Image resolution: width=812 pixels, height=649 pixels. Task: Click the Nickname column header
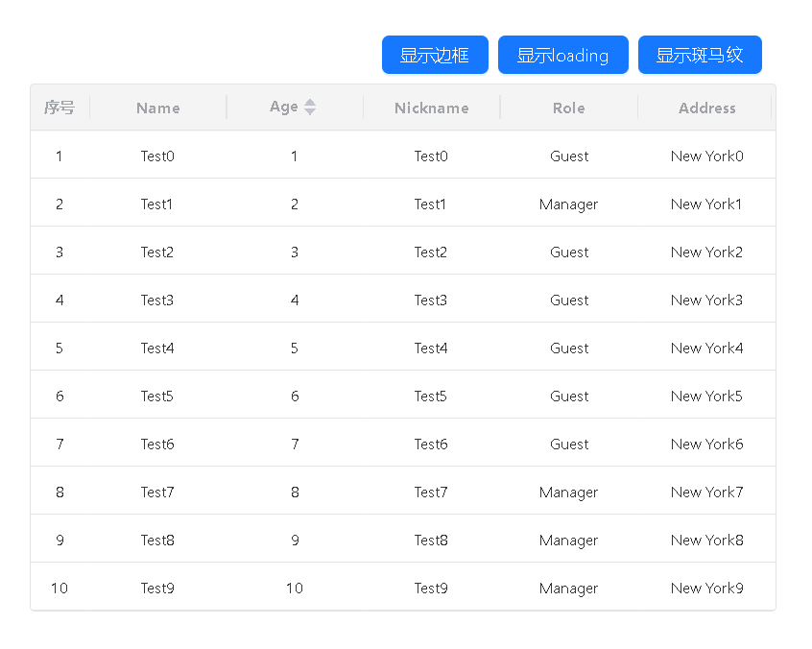pos(431,108)
